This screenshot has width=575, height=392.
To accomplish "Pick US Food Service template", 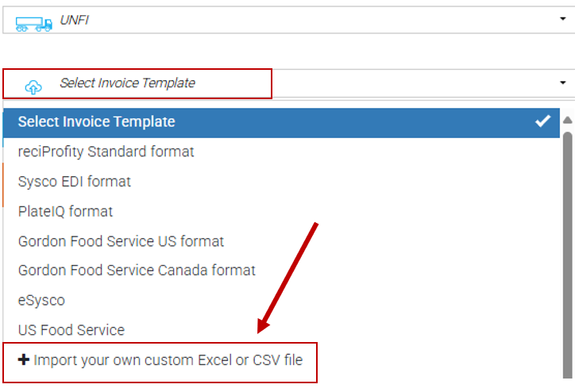I will click(71, 329).
